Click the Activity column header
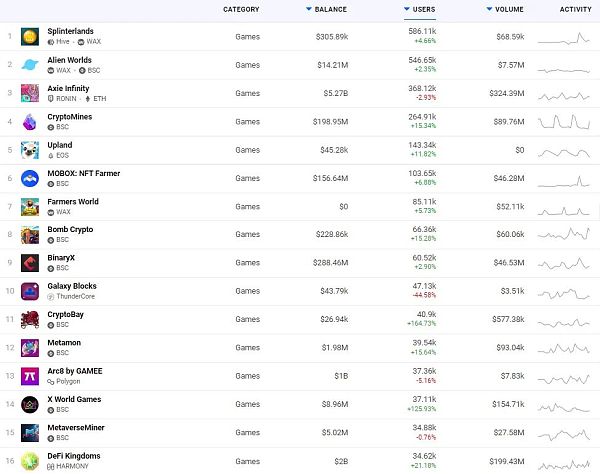The image size is (600, 474). [575, 10]
